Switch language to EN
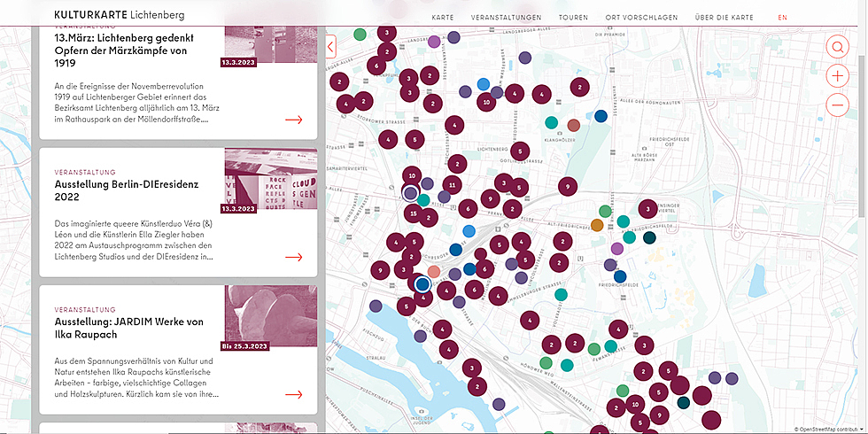The height and width of the screenshot is (434, 868). (x=782, y=17)
